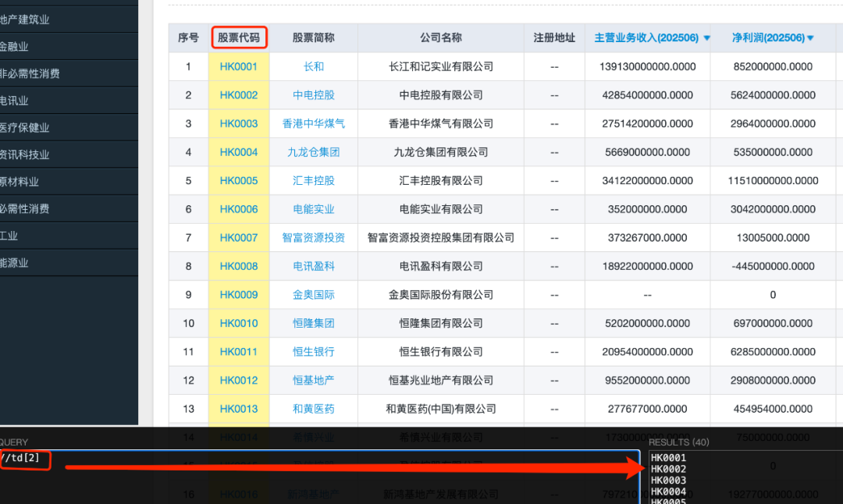Click the 注册地址 column header
Viewport: 843px width, 504px height.
click(x=554, y=37)
